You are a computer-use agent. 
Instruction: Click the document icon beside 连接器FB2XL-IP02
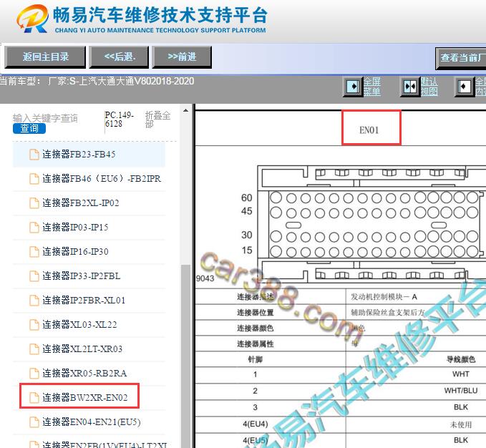(x=34, y=203)
